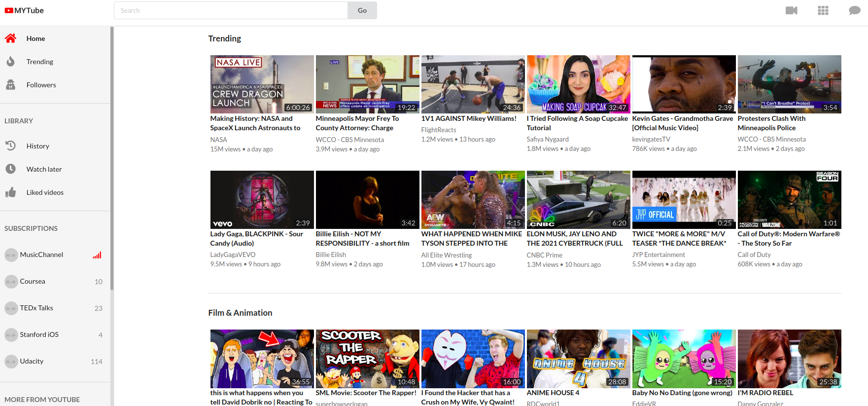Open the Kevin Gates Grandmotha Grave thumbnail

pos(684,84)
